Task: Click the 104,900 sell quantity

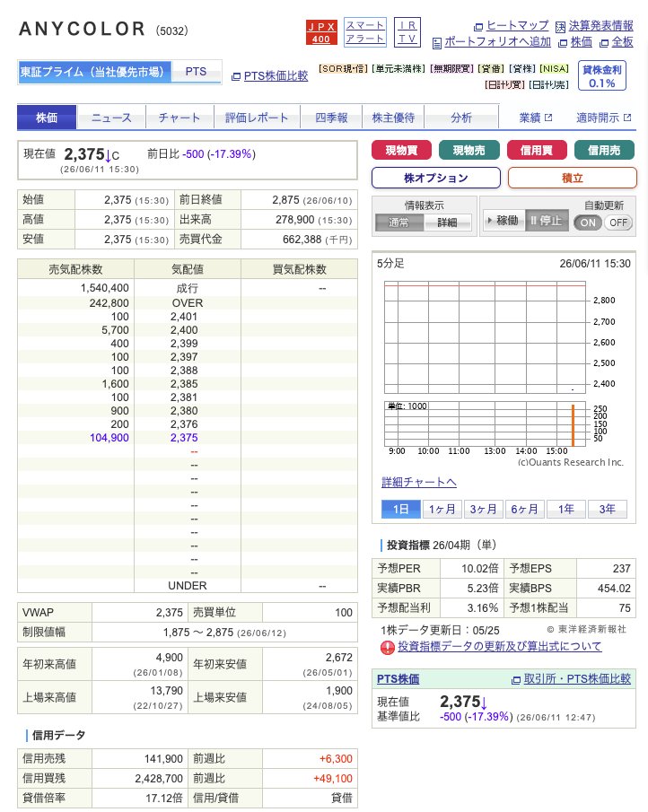Action: point(109,438)
